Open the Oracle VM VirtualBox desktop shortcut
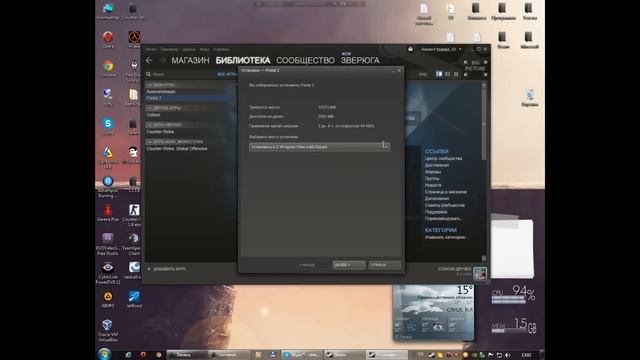 coord(108,331)
